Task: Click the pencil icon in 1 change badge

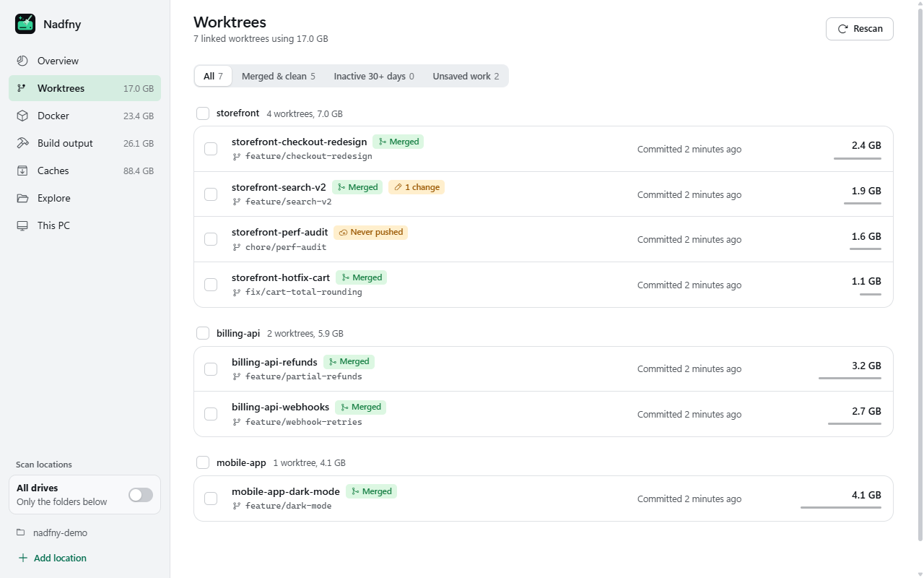Action: pos(397,187)
